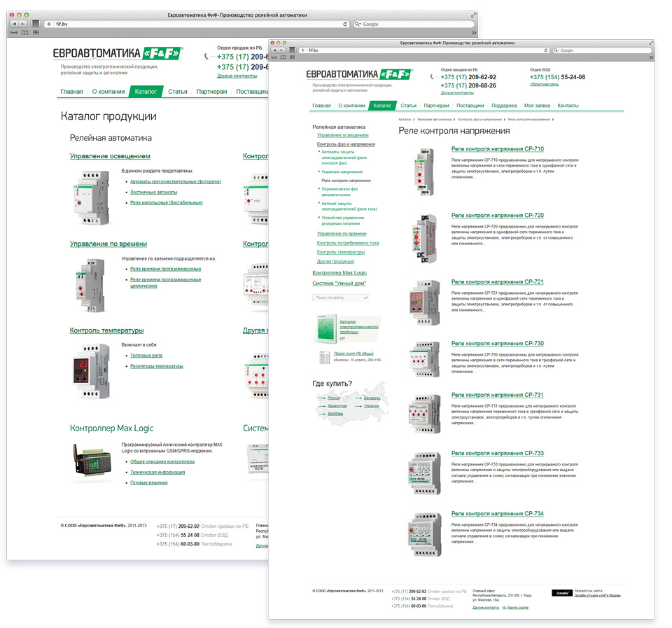The width and height of the screenshot is (672, 628).
Task: Open Контроллер Max Logic link in front window sidebar
Action: [x=339, y=272]
